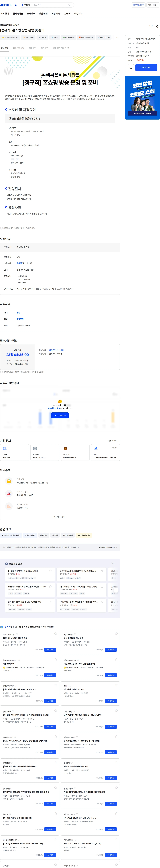Click the external link icon on 신입 인턴 채용관
This screenshot has height=868, width=160.
68,48
